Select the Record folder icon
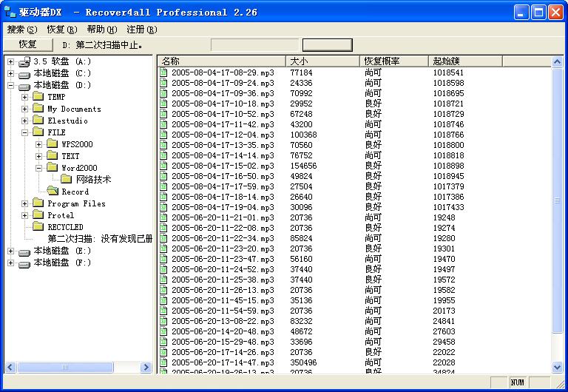 click(x=52, y=192)
